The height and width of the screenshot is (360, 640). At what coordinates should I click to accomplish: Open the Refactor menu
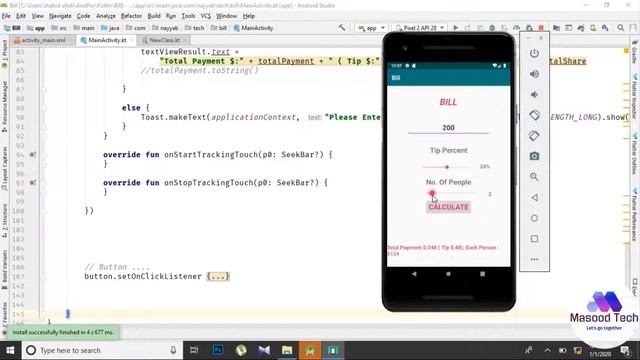131,16
